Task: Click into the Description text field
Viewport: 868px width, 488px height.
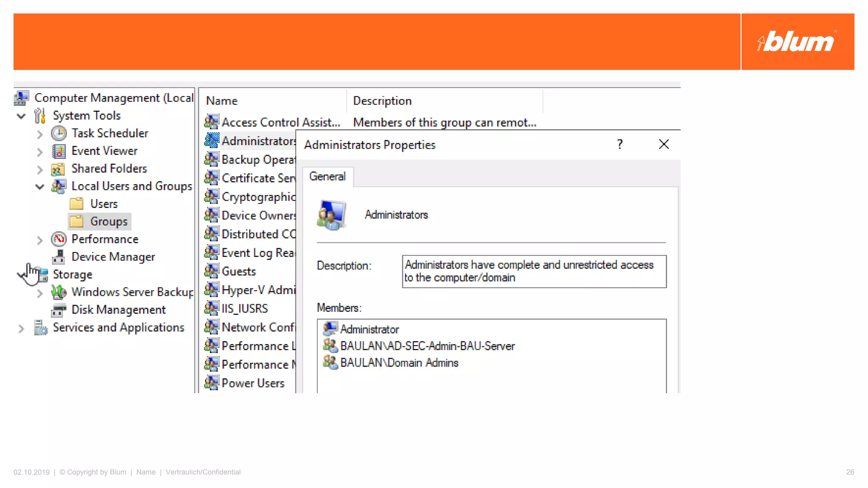Action: coord(534,272)
